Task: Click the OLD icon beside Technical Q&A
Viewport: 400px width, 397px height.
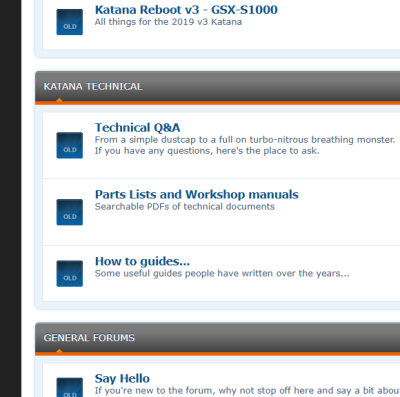Action: 70,145
